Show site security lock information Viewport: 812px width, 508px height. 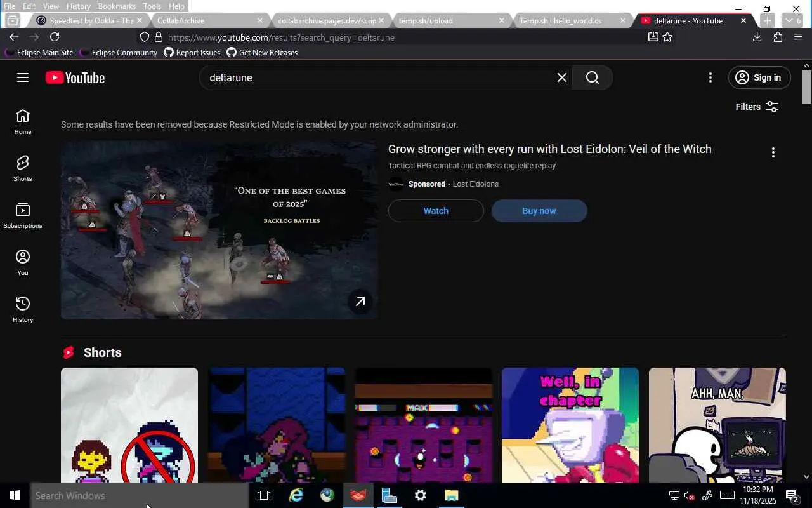(x=158, y=37)
